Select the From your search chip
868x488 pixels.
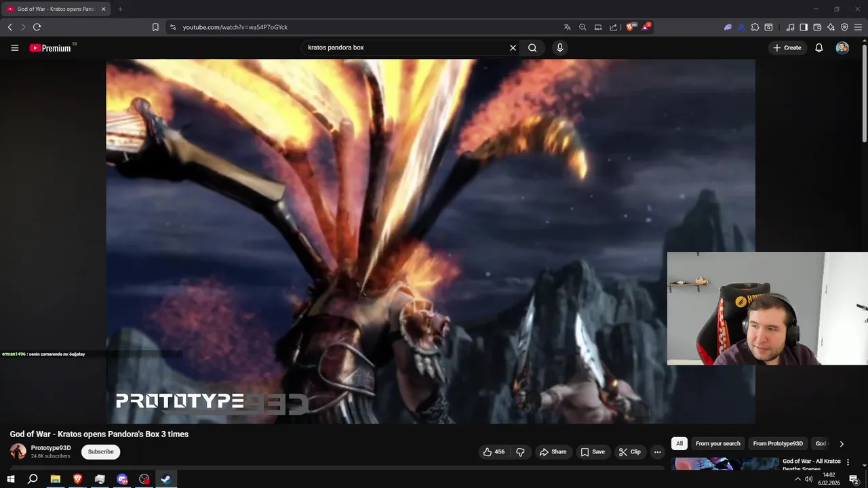(718, 444)
